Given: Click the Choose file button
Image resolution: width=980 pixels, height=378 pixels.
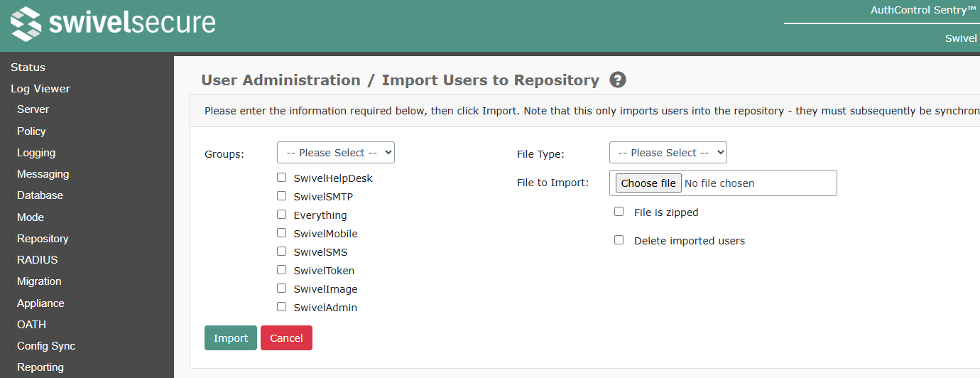Looking at the screenshot, I should [648, 183].
